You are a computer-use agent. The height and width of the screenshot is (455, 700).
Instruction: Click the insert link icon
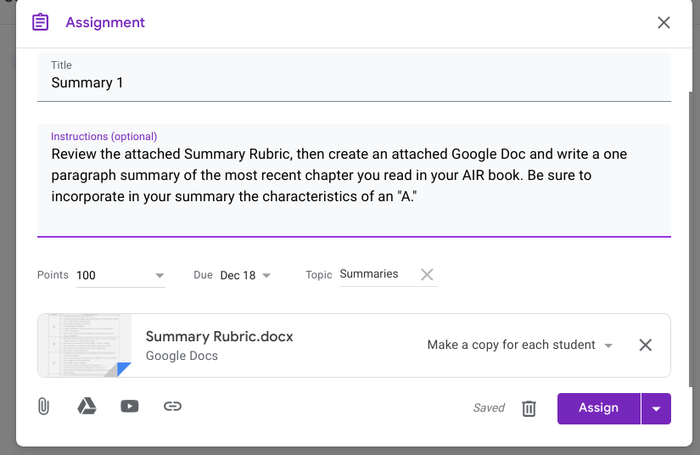click(172, 407)
